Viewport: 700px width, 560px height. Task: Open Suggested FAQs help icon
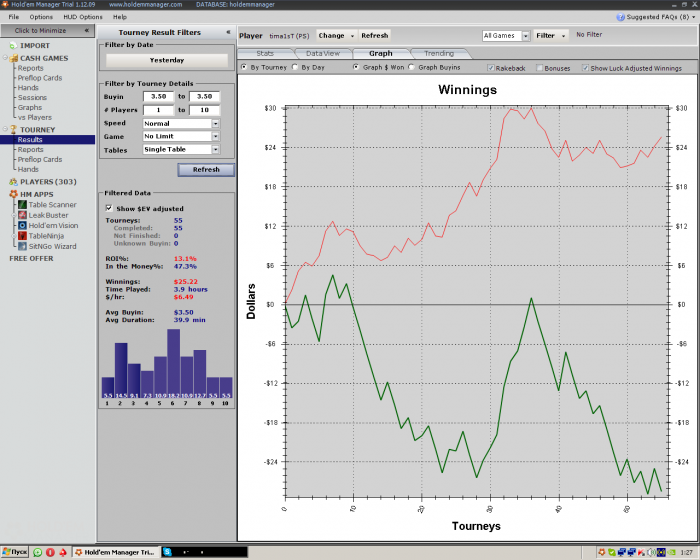click(621, 17)
